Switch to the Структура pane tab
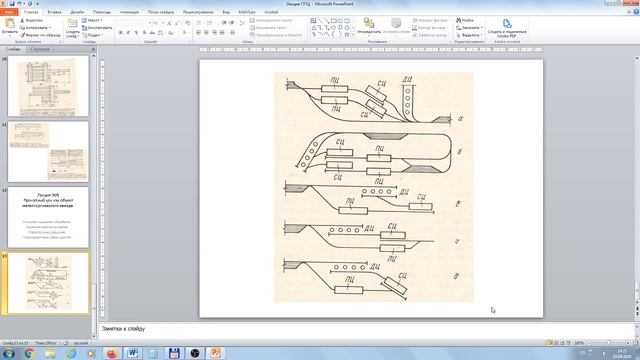640x360 pixels. (x=40, y=49)
